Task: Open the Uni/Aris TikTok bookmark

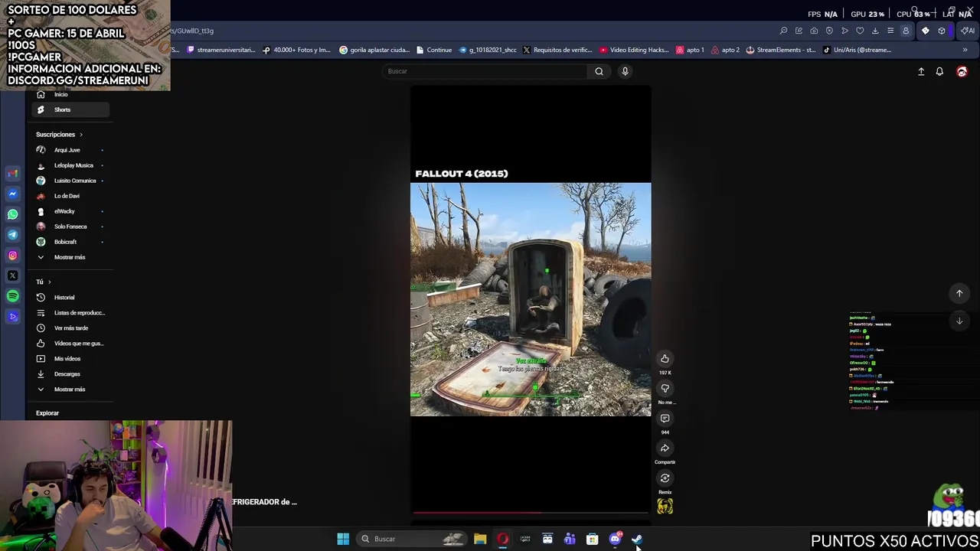Action: 857,50
